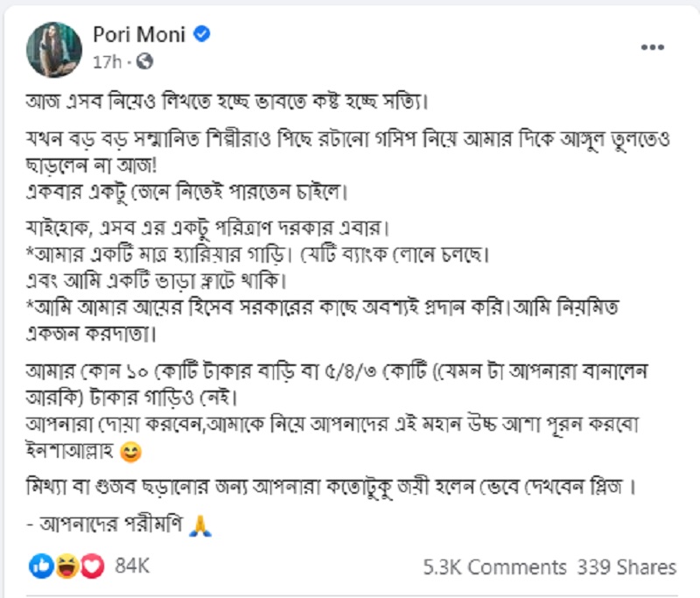The width and height of the screenshot is (700, 598).
Task: Click the folded hands emoji after signature
Action: tap(200, 525)
